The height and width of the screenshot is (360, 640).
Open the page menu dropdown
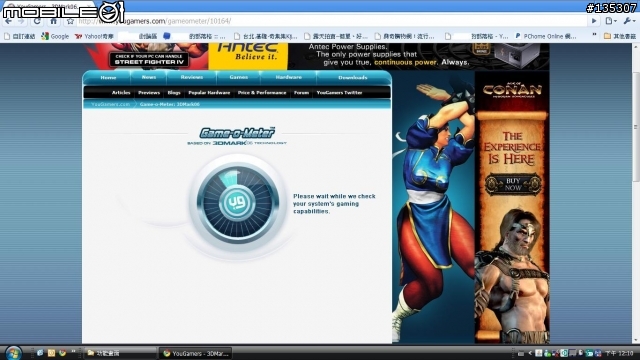point(611,21)
